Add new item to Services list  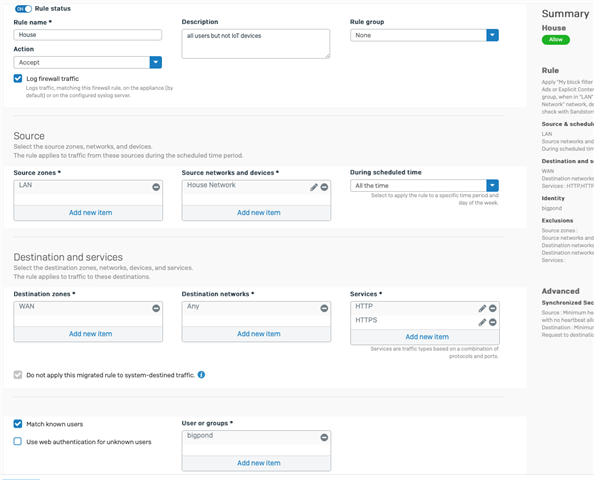click(427, 337)
